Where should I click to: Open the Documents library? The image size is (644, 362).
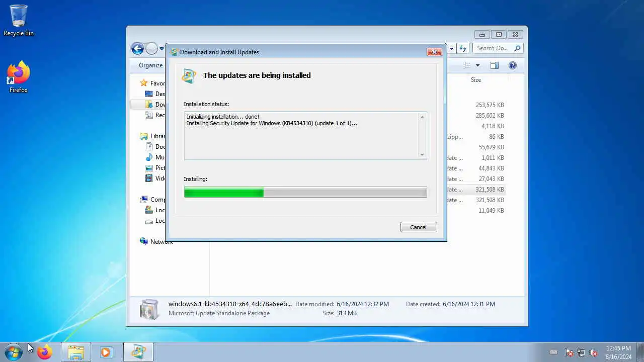[155, 147]
